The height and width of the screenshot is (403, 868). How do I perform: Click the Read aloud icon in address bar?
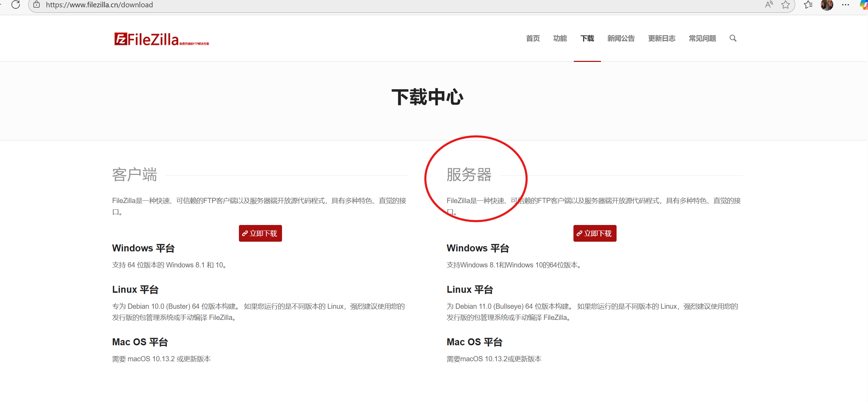pyautogui.click(x=769, y=5)
